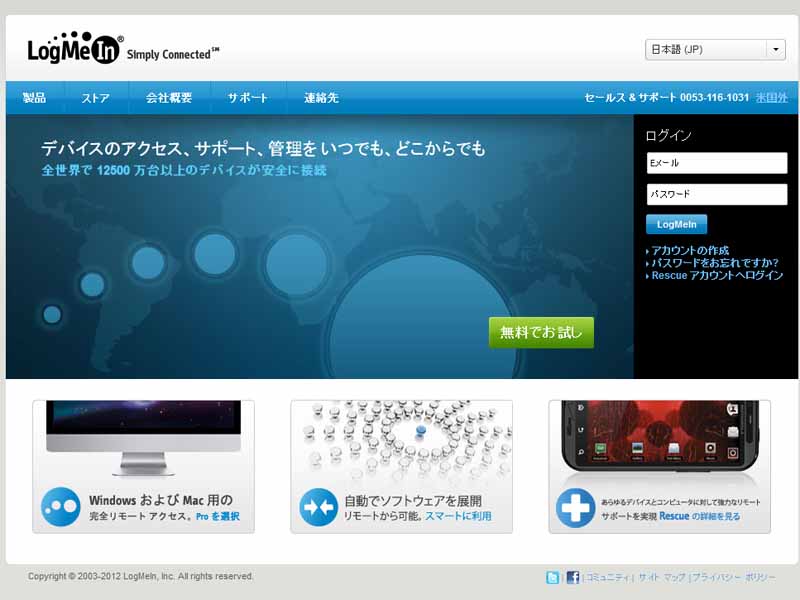Screen dimensions: 800x600
Task: Open the ストア menu
Action: [x=95, y=97]
